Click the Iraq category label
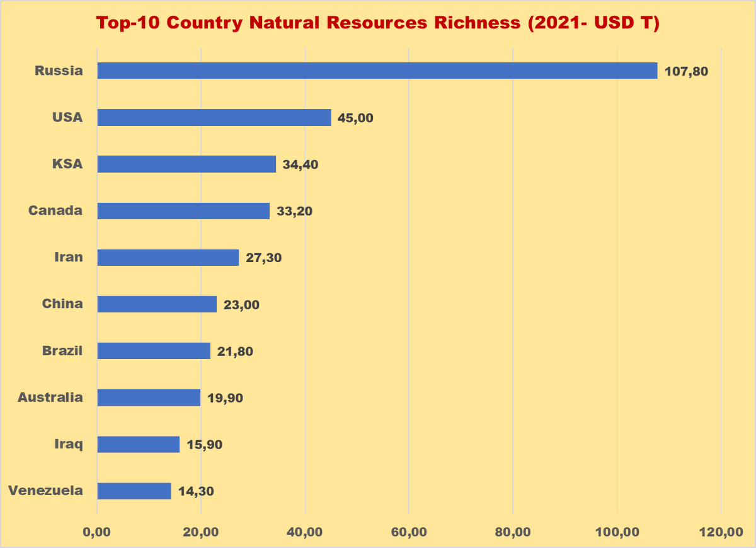 (68, 444)
